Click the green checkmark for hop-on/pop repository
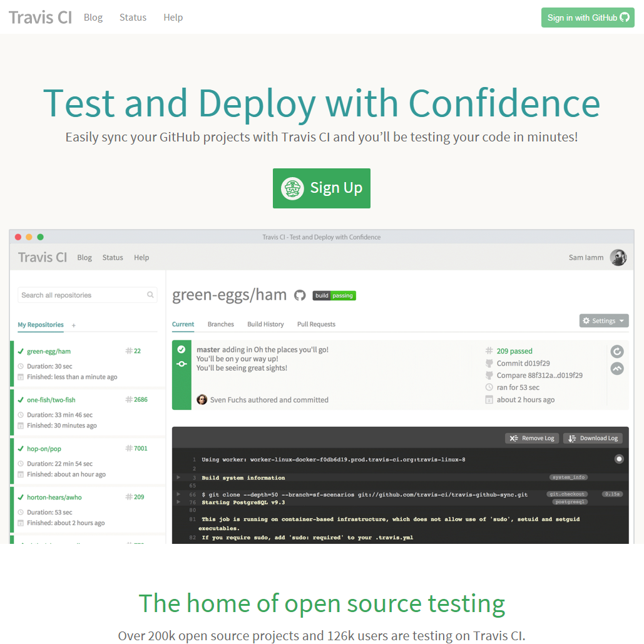This screenshot has height=644, width=644. [x=21, y=449]
